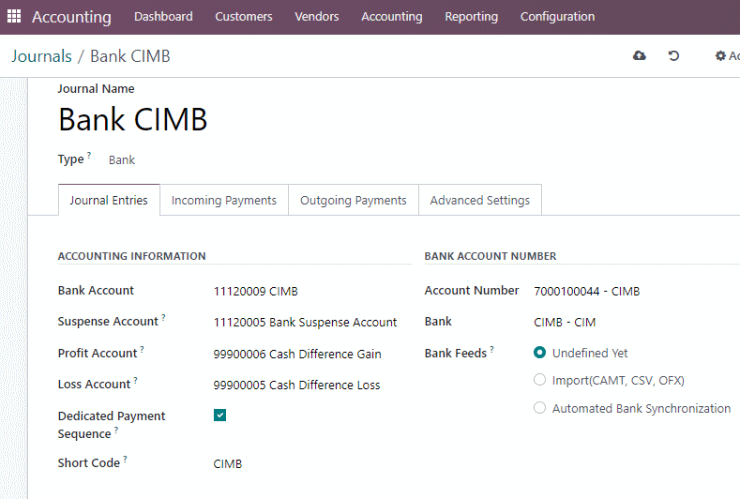Open the gear Action menu
The height and width of the screenshot is (499, 740).
tap(727, 56)
